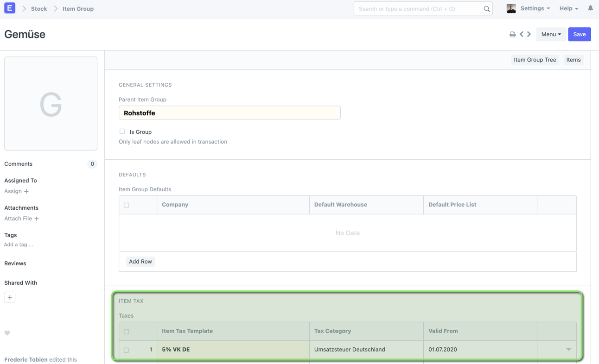Open Items list button
Screen dimensions: 599x364
[x=574, y=60]
